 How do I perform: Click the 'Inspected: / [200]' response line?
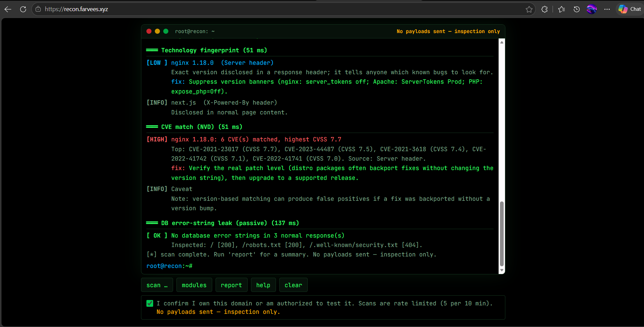click(x=297, y=245)
